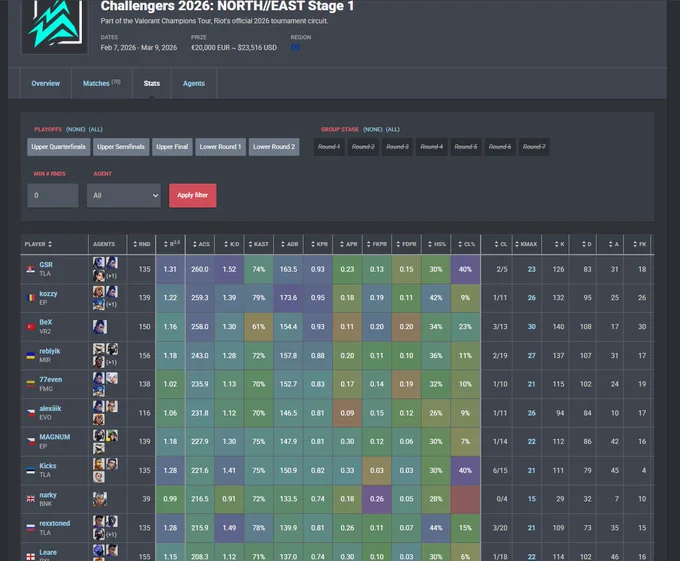Click GSR's 1.31 rating cell
The width and height of the screenshot is (680, 561).
170,269
